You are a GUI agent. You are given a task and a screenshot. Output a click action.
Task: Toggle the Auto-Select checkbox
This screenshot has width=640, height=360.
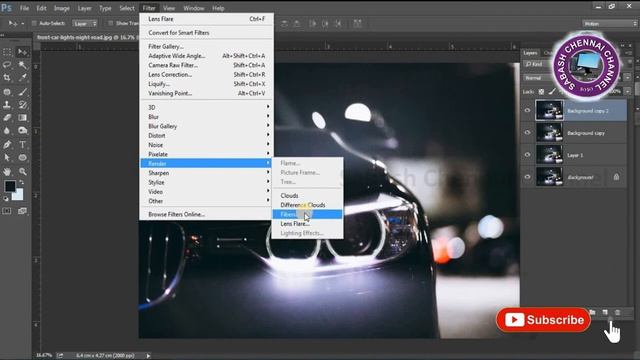34,23
